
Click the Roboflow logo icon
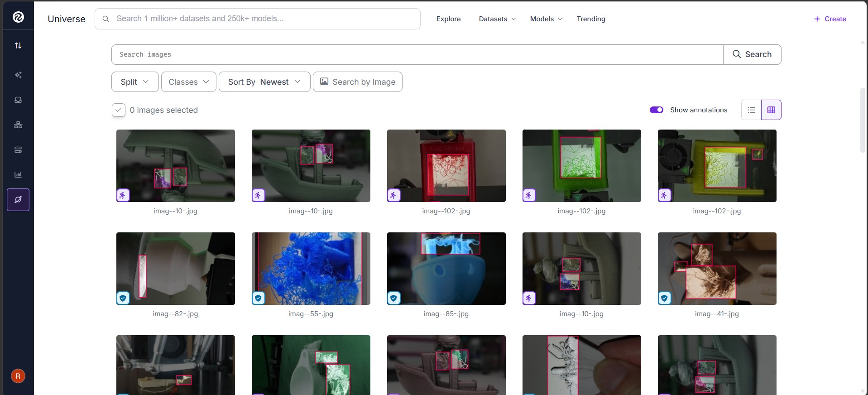(x=18, y=17)
